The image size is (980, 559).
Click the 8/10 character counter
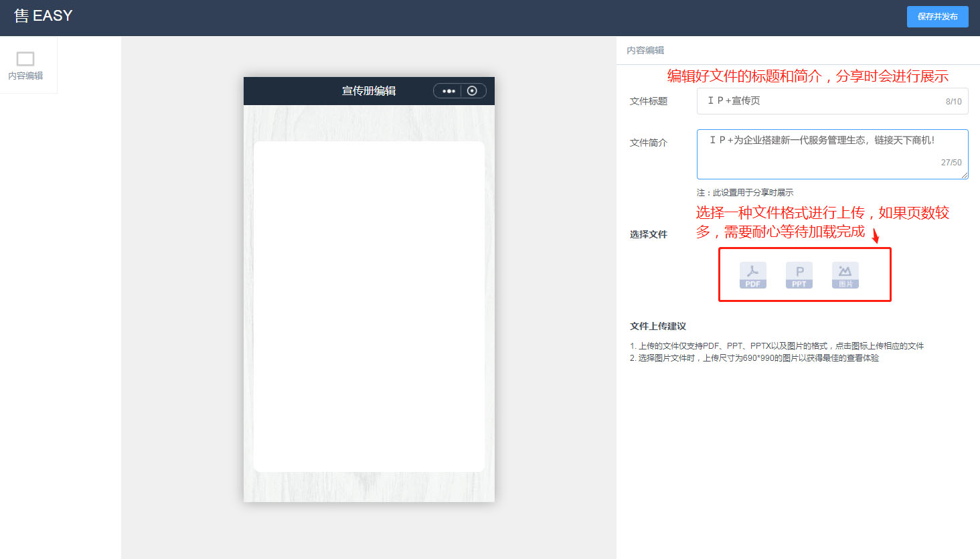(953, 102)
